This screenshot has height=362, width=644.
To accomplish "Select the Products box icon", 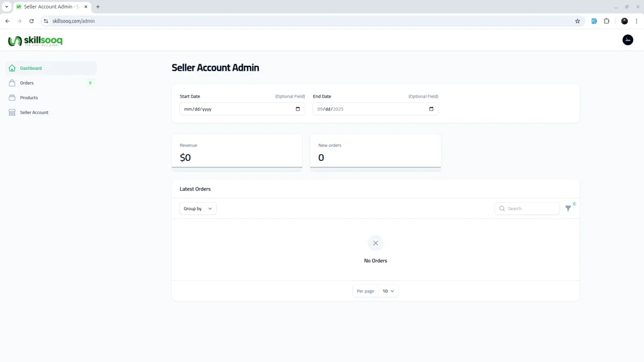I will coord(12,98).
